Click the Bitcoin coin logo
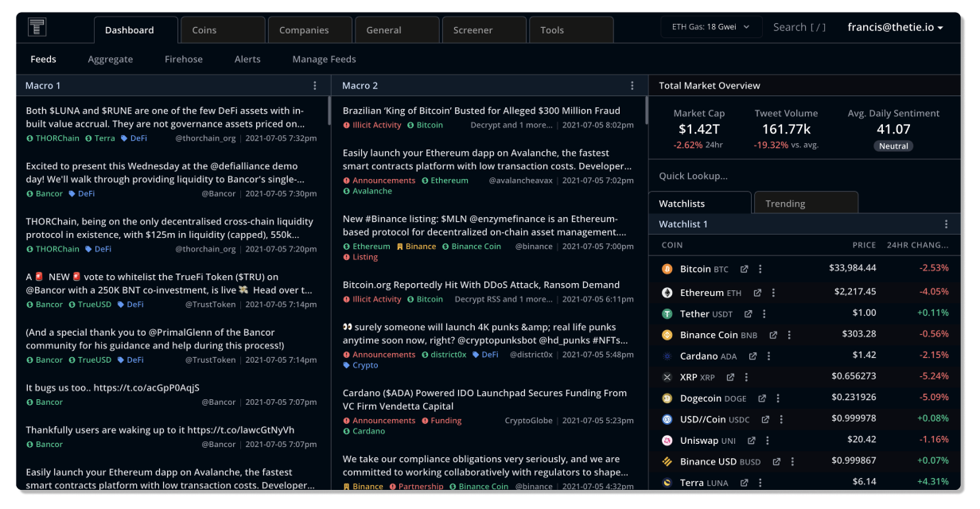980x509 pixels. point(667,270)
